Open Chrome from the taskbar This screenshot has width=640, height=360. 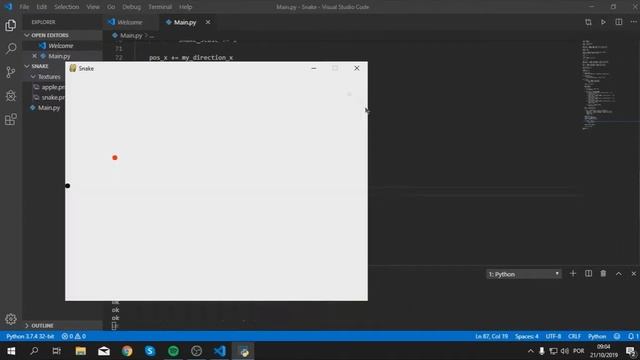click(x=127, y=351)
